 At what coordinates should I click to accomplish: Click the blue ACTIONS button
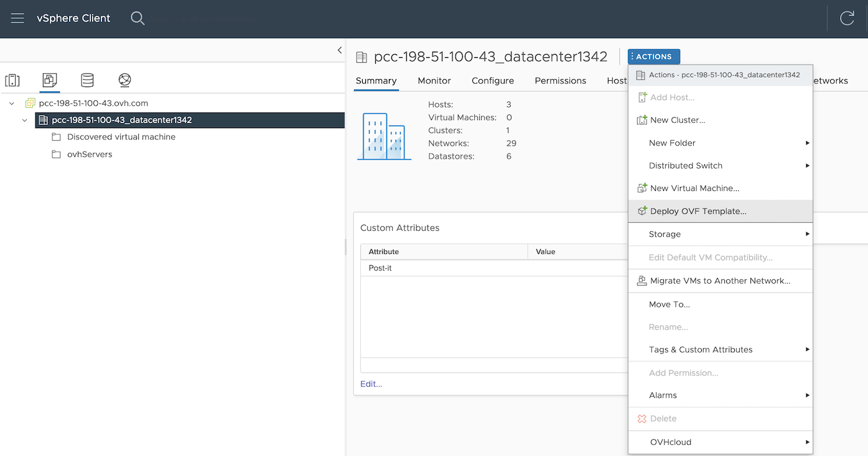point(653,57)
